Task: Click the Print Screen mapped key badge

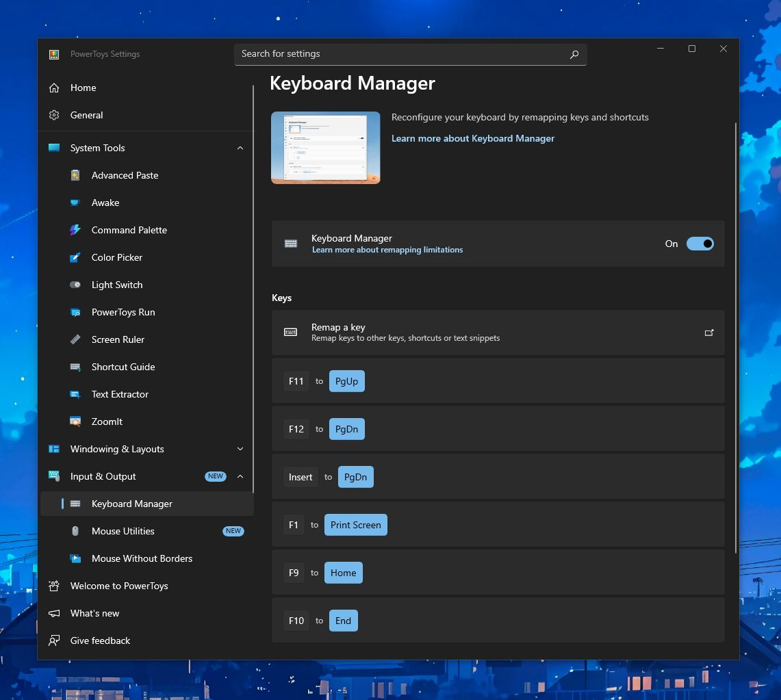Action: pos(356,525)
